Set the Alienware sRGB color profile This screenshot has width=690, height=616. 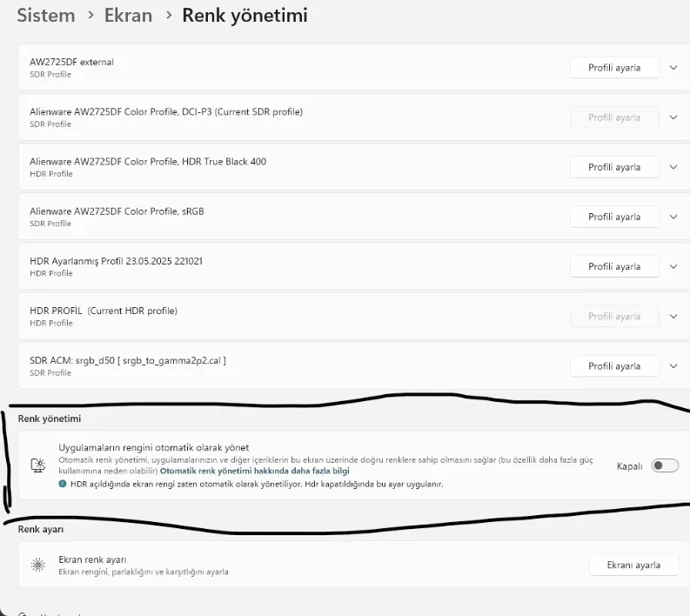[614, 217]
